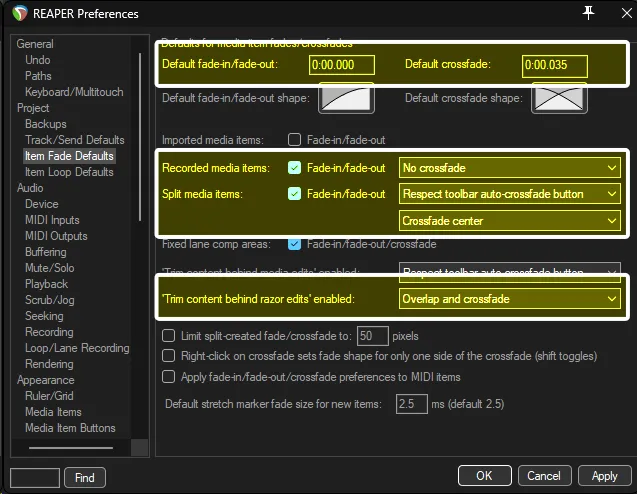Image resolution: width=637 pixels, height=494 pixels.
Task: Open Ruler/Grid preferences page
Action: click(x=49, y=396)
